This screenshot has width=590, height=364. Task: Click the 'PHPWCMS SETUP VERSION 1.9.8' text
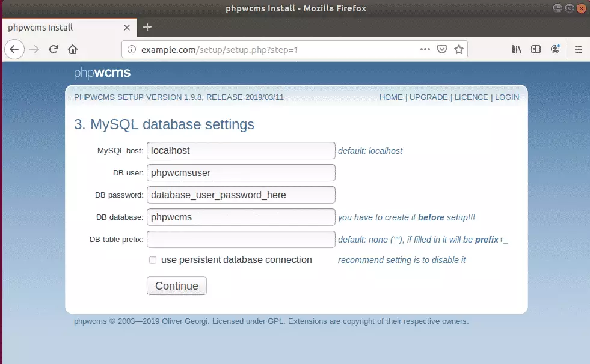138,97
